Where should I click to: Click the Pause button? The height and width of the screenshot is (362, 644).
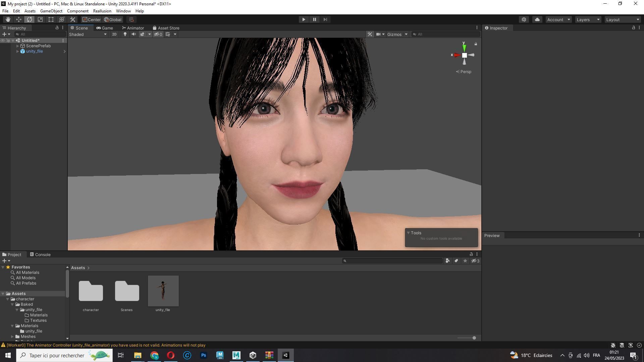(x=314, y=19)
